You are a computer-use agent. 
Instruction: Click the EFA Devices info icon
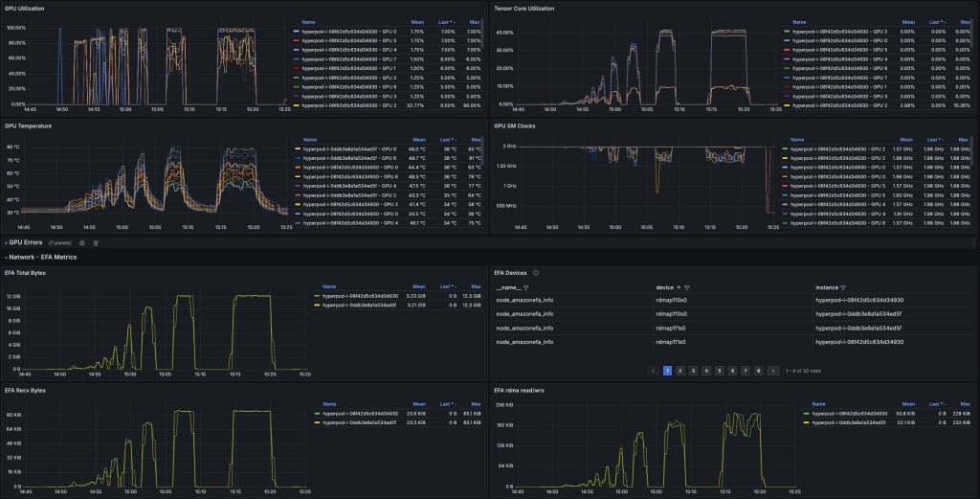[535, 273]
